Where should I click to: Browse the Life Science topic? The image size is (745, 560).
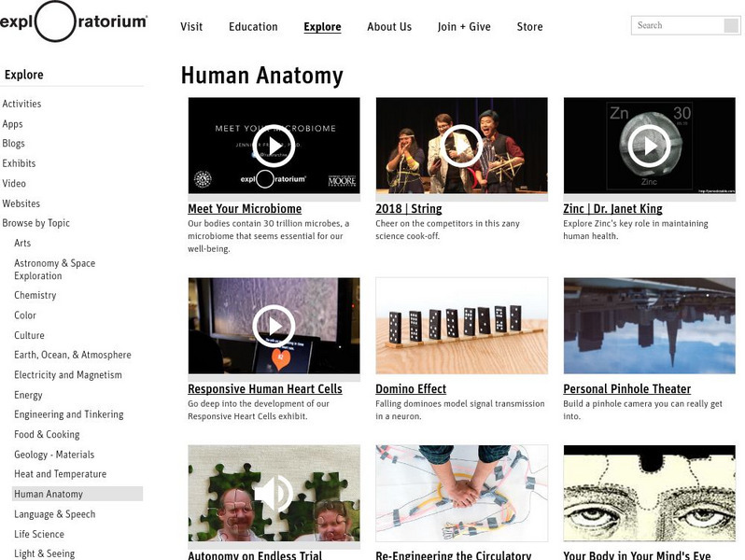pos(39,535)
